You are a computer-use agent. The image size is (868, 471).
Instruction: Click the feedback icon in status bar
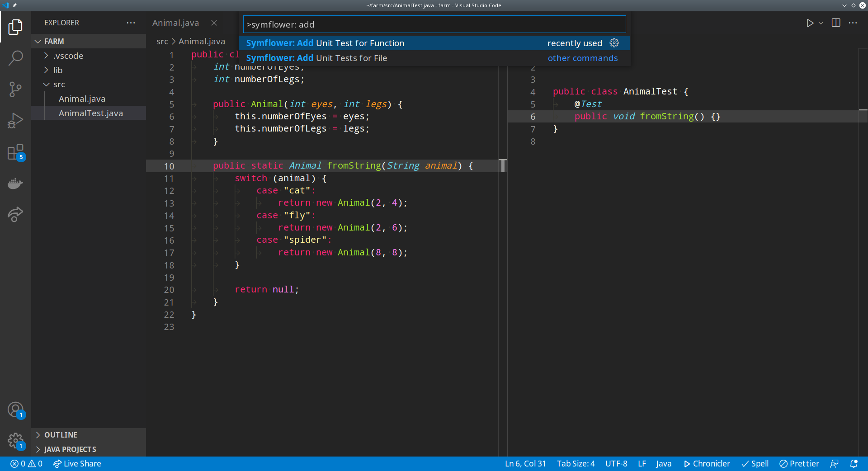[834, 464]
